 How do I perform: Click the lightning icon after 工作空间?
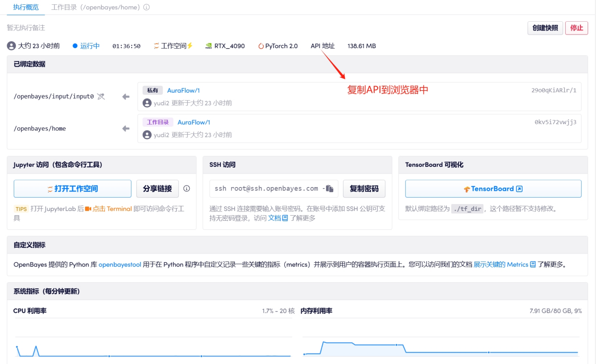189,45
